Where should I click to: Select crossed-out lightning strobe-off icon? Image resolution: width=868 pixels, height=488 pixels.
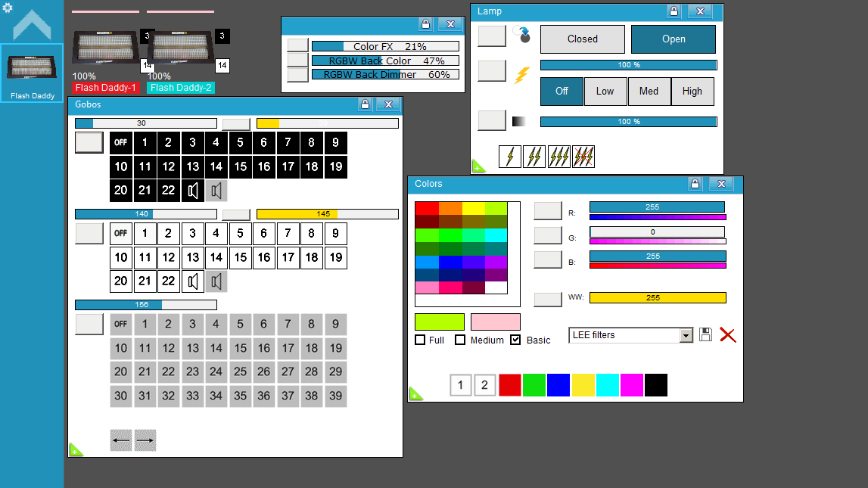(583, 157)
